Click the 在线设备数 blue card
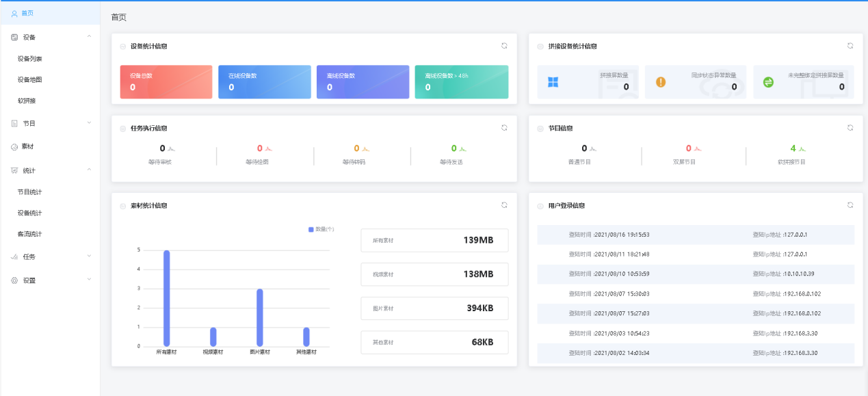Image resolution: width=868 pixels, height=396 pixels. click(265, 82)
